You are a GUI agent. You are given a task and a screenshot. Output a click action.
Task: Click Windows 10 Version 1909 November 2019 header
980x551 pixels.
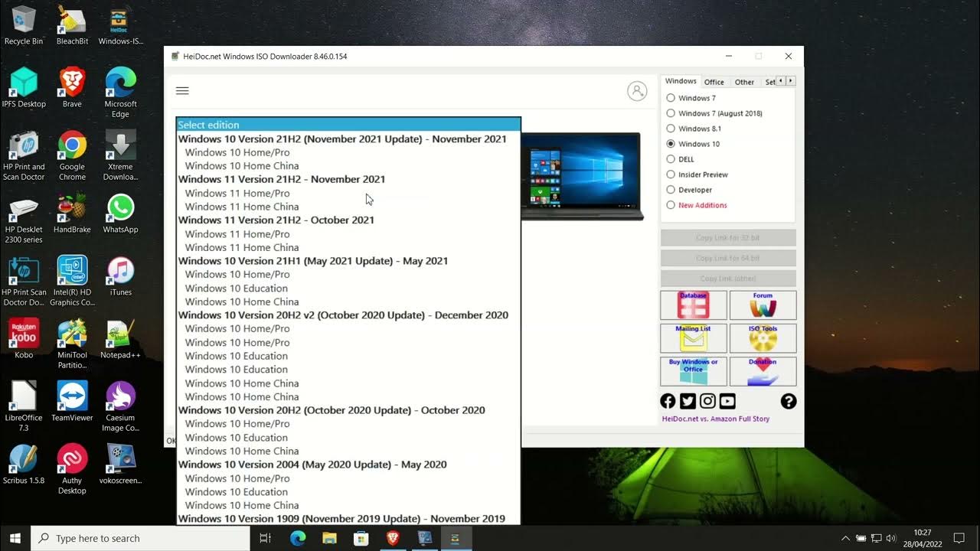coord(341,519)
